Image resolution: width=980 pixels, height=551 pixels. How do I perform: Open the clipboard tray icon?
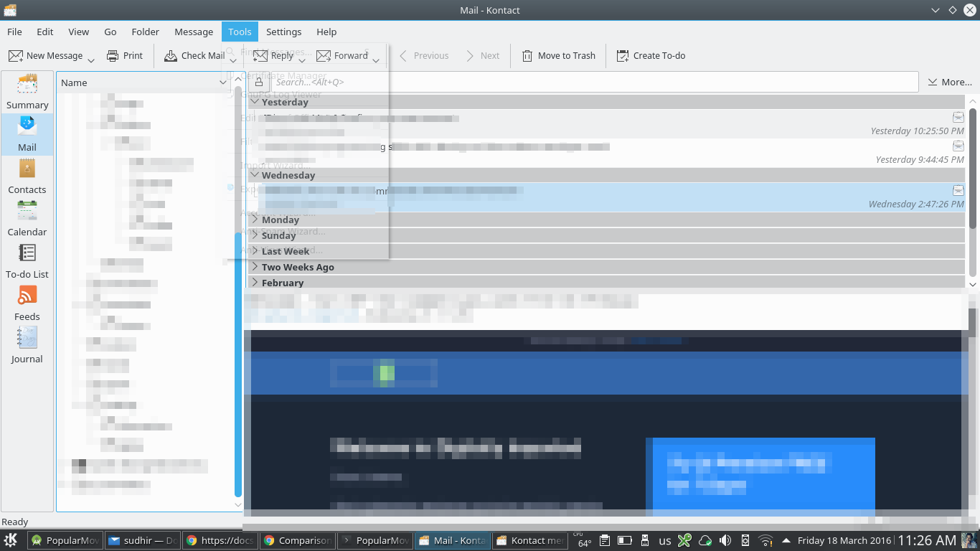604,540
